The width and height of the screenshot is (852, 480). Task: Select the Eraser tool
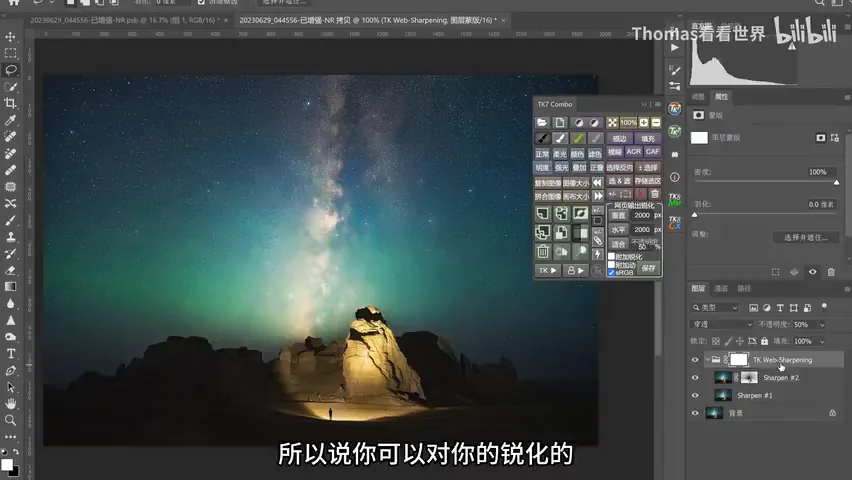click(x=10, y=270)
